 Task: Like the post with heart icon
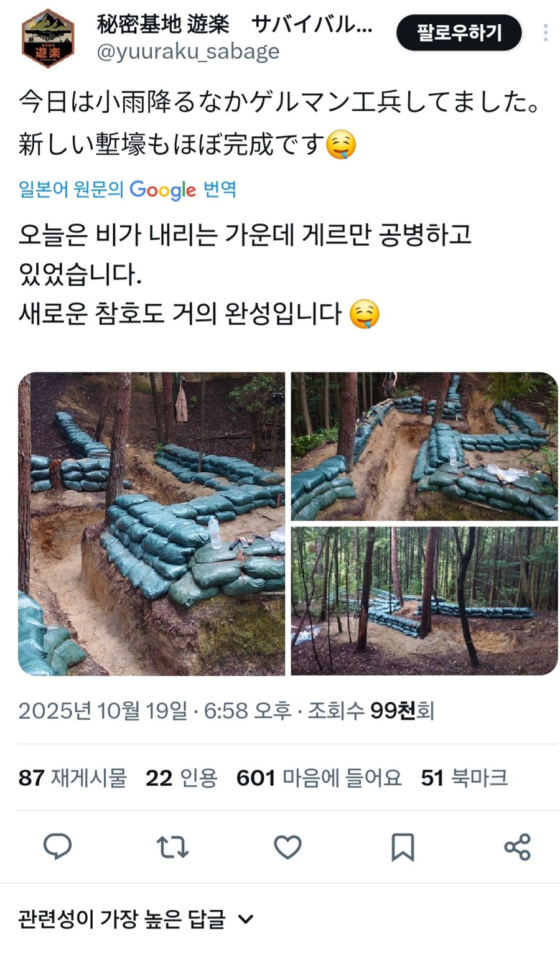point(287,847)
